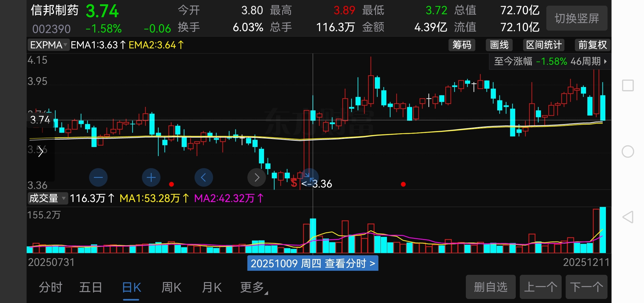Switch to 分时 tab
644x303 pixels.
51,287
